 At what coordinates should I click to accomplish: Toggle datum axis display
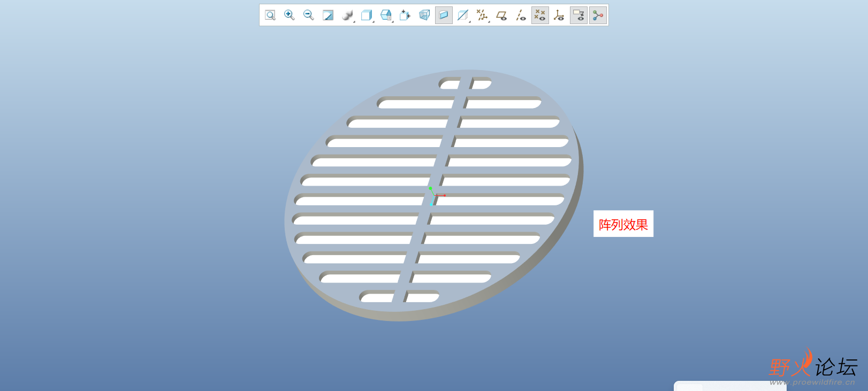(521, 15)
